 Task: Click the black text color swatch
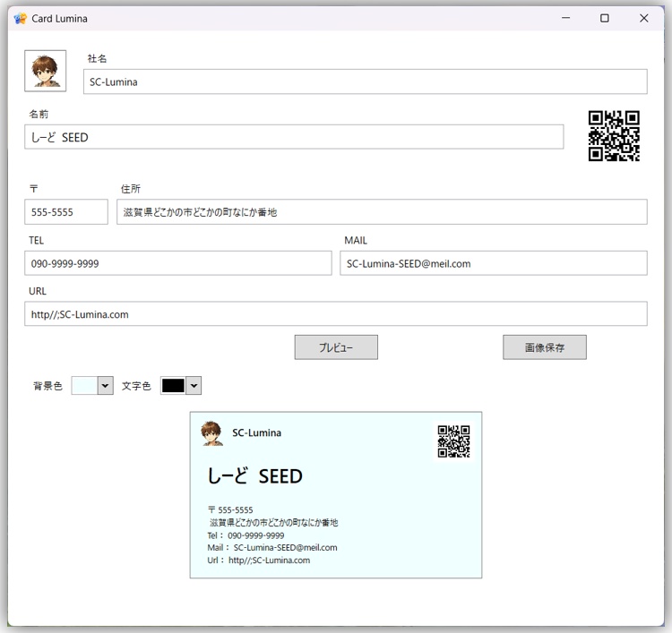click(x=173, y=386)
